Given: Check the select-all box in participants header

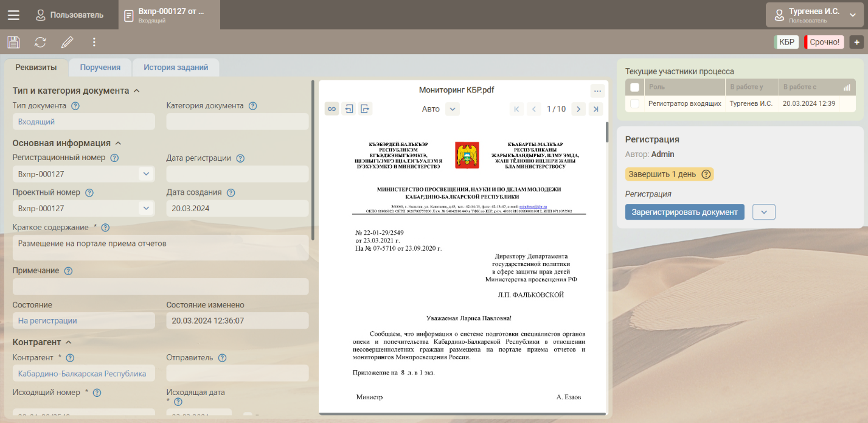Looking at the screenshot, I should (x=635, y=87).
